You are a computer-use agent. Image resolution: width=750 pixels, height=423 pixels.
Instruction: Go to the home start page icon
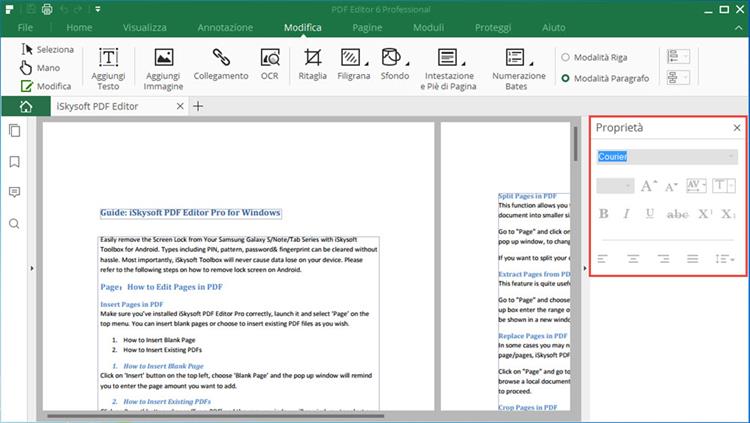26,106
